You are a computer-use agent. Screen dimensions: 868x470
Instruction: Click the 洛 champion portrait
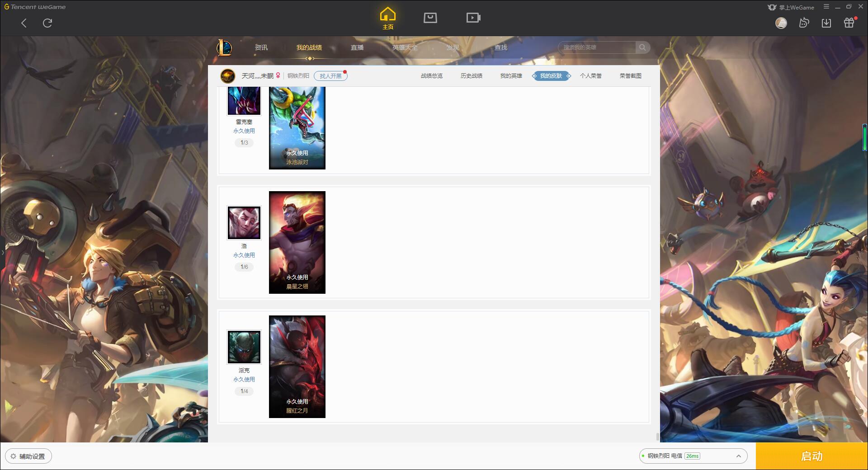click(x=244, y=223)
